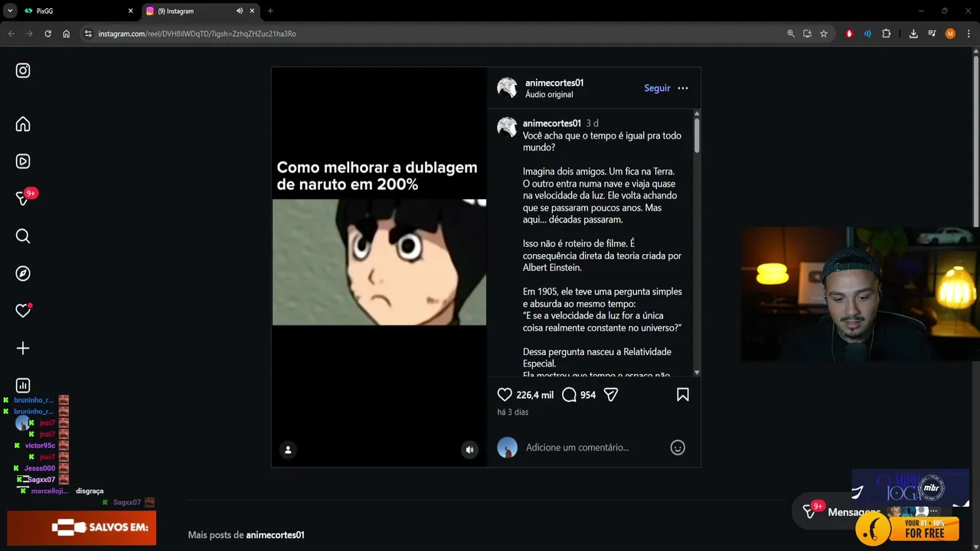
Task: Select the Instagram browser tab
Action: pos(201,11)
